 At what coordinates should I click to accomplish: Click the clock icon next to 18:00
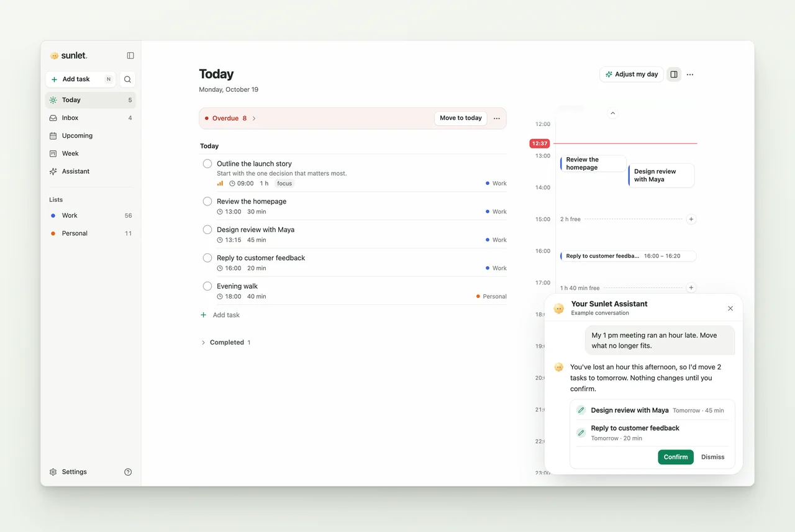(220, 297)
